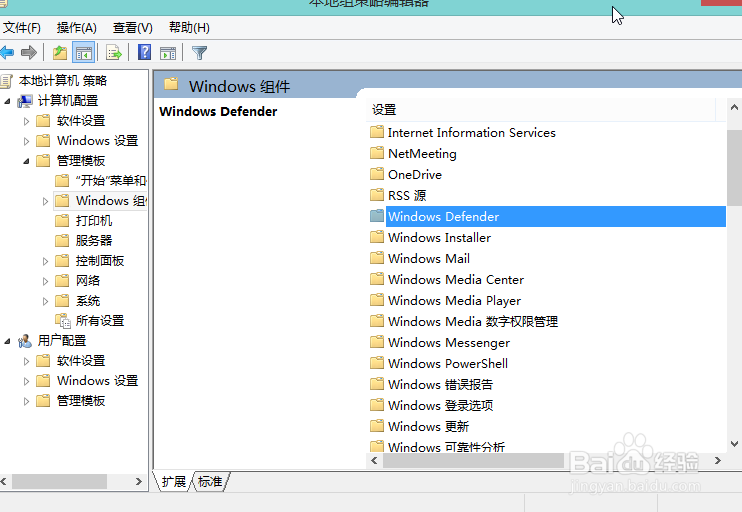The width and height of the screenshot is (742, 512).
Task: Click the list horizontal scrollbar left arrow
Action: (374, 460)
